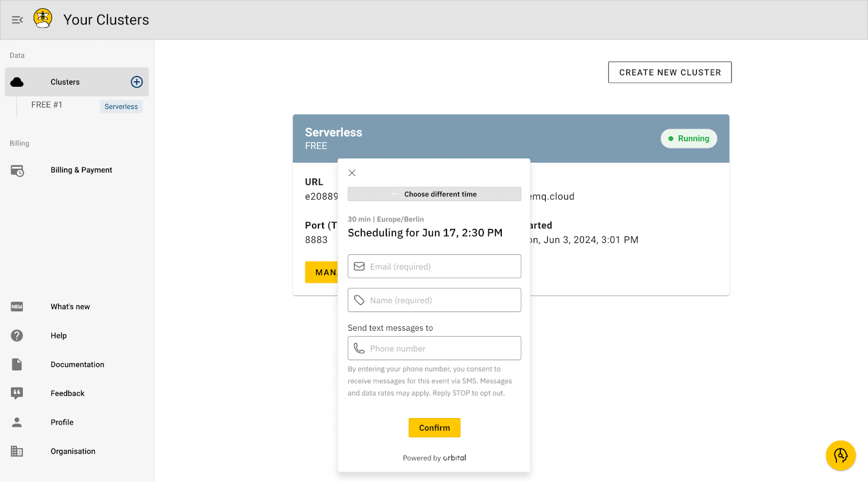Click the Serverless tag in sidebar
This screenshot has width=868, height=482.
pyautogui.click(x=121, y=107)
